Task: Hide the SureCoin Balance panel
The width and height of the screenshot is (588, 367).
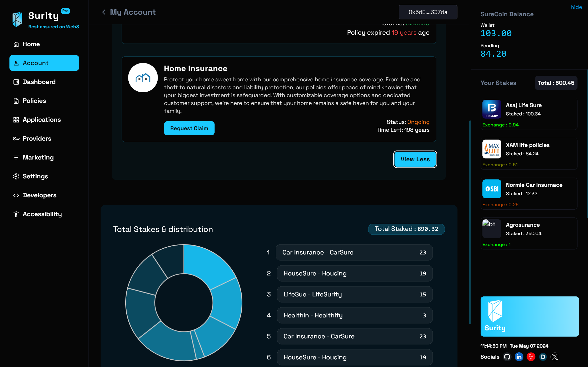Action: [x=576, y=7]
